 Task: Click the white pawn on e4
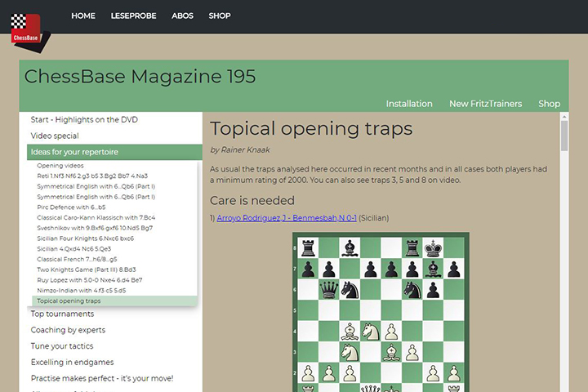coord(391,332)
